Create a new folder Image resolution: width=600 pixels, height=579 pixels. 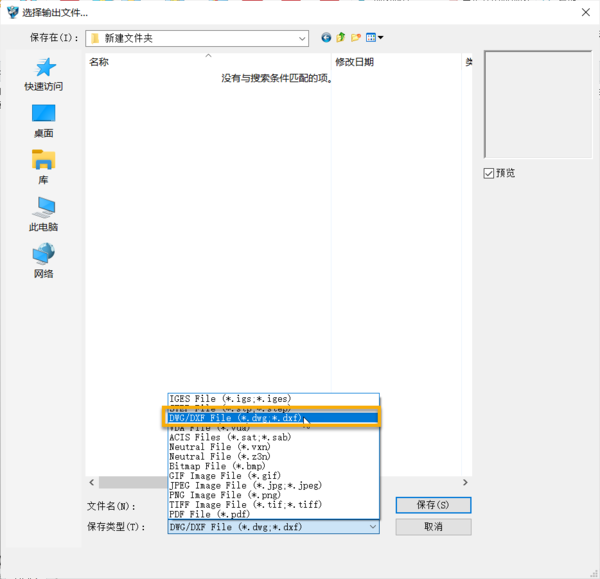click(x=356, y=38)
